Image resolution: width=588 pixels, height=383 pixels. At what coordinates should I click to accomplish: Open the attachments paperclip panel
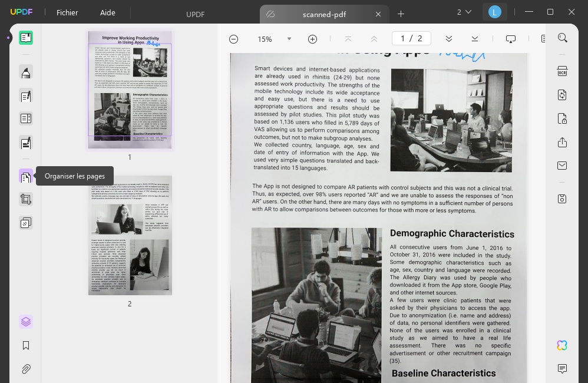(26, 369)
